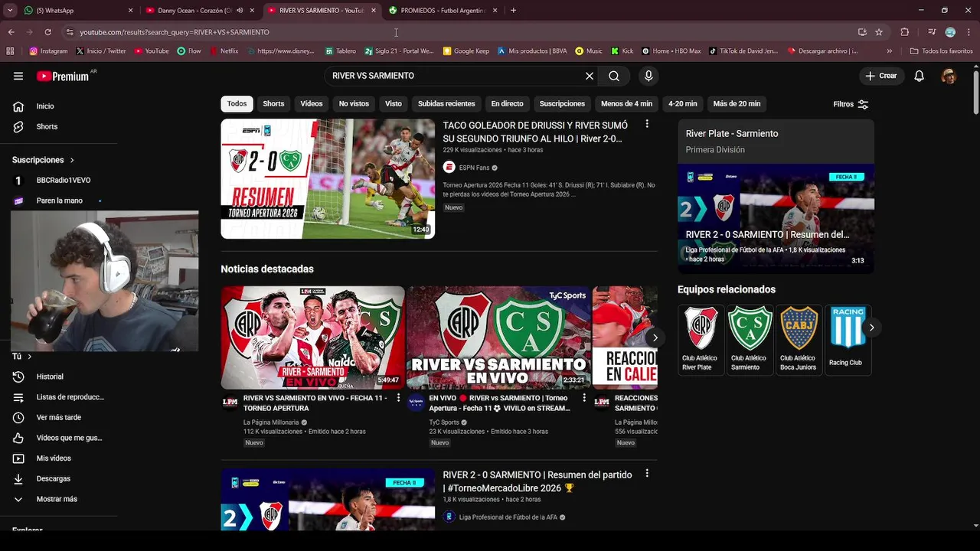Open Paren la mano subscription

(x=60, y=201)
